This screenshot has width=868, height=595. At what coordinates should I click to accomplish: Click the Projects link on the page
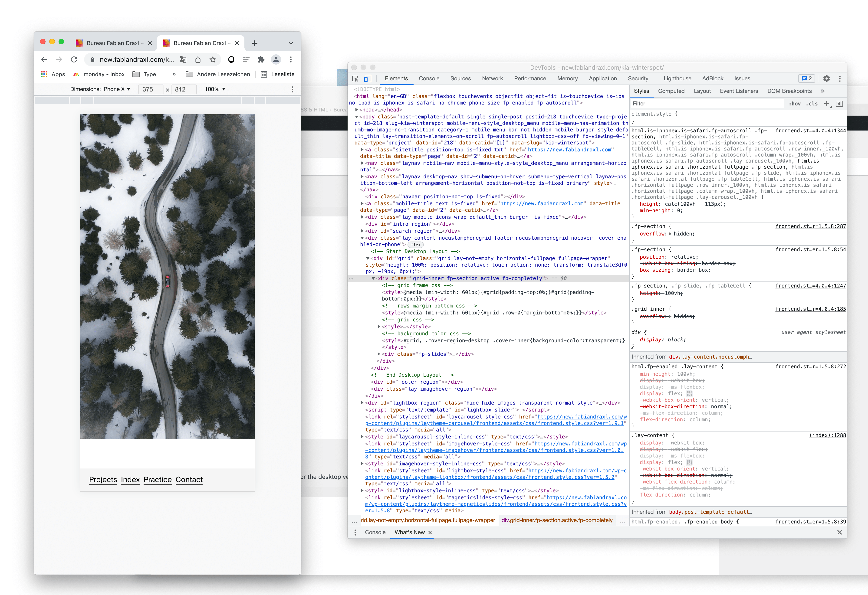click(x=103, y=480)
